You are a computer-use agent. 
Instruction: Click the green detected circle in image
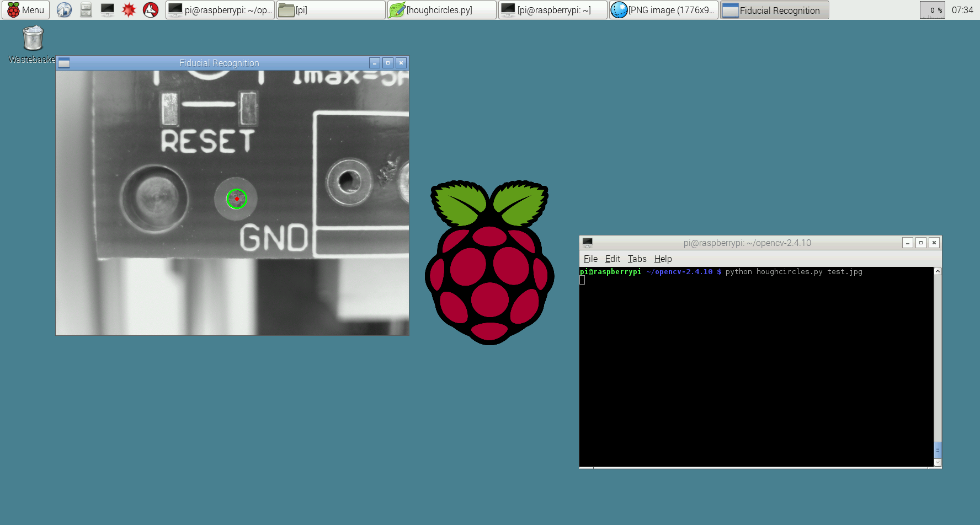pos(237,199)
